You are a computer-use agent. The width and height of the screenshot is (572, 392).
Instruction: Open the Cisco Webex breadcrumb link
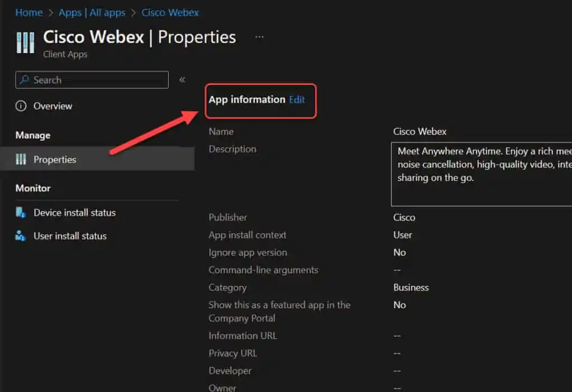coord(170,13)
